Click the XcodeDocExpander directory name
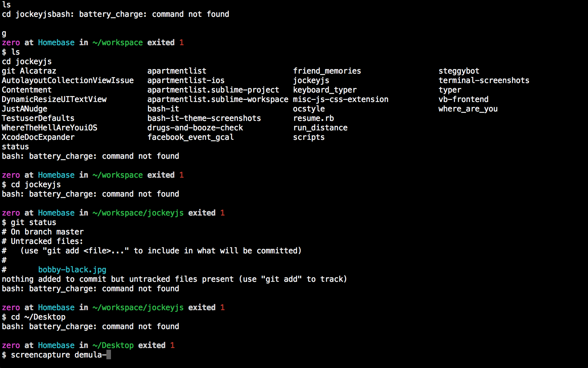The height and width of the screenshot is (368, 588). coord(38,137)
